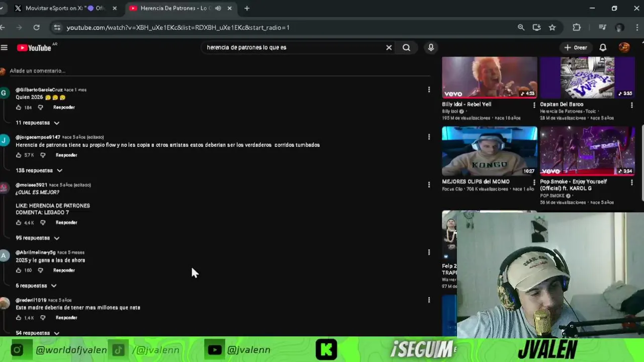Image resolution: width=644 pixels, height=362 pixels.
Task: Mute the Herencia De Patrones tab audio
Action: [218, 8]
